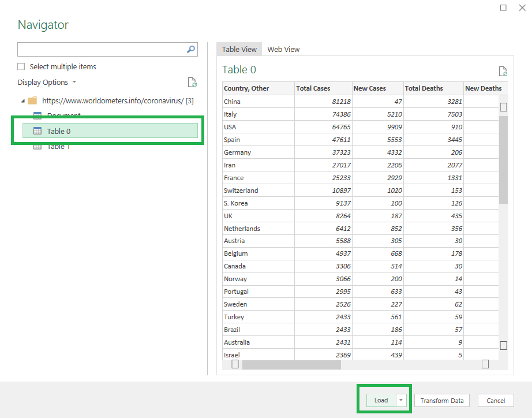Click the 'China' country cell
This screenshot has height=418, width=532.
pyautogui.click(x=258, y=102)
